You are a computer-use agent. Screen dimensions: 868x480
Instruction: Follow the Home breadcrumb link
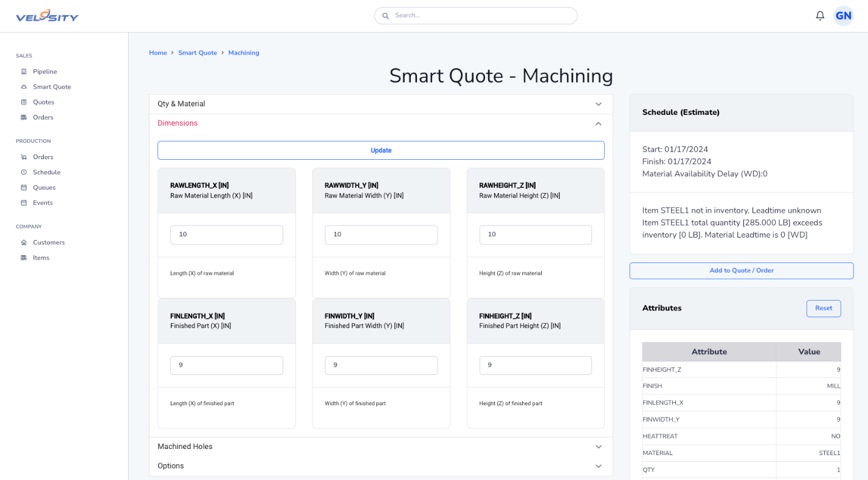158,53
